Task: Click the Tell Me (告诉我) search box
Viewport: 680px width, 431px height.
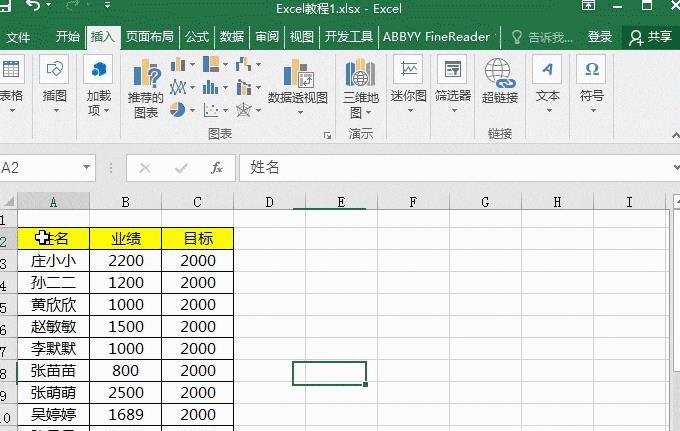Action: pyautogui.click(x=543, y=37)
